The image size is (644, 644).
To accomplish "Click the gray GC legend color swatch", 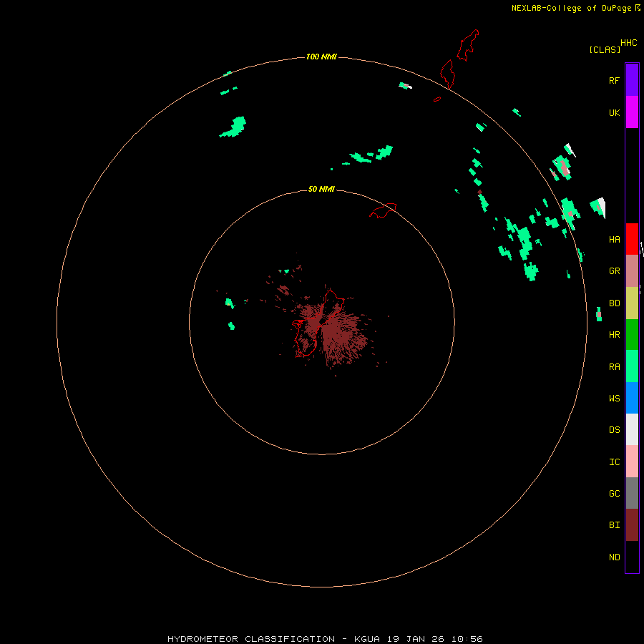I will click(632, 493).
